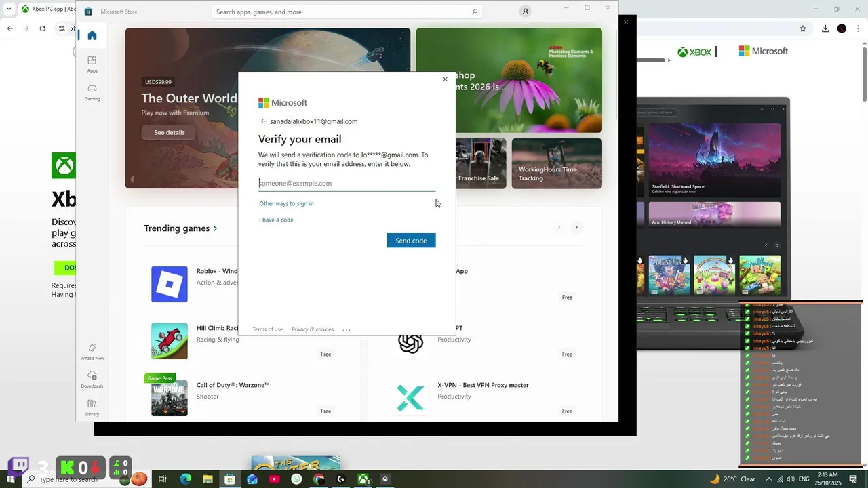Screen dimensions: 868x488
Task: Open browser profile avatar
Action: pyautogui.click(x=842, y=28)
